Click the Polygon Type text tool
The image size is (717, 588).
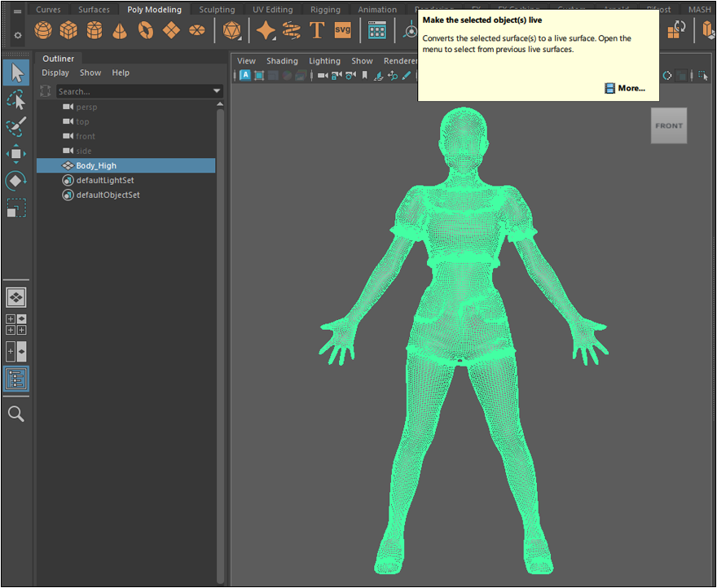[317, 31]
